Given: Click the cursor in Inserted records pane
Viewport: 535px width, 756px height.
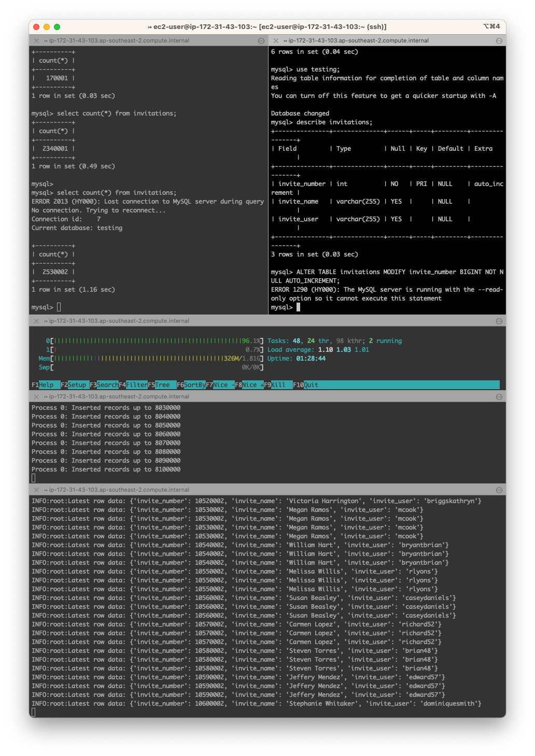Looking at the screenshot, I should tap(34, 478).
